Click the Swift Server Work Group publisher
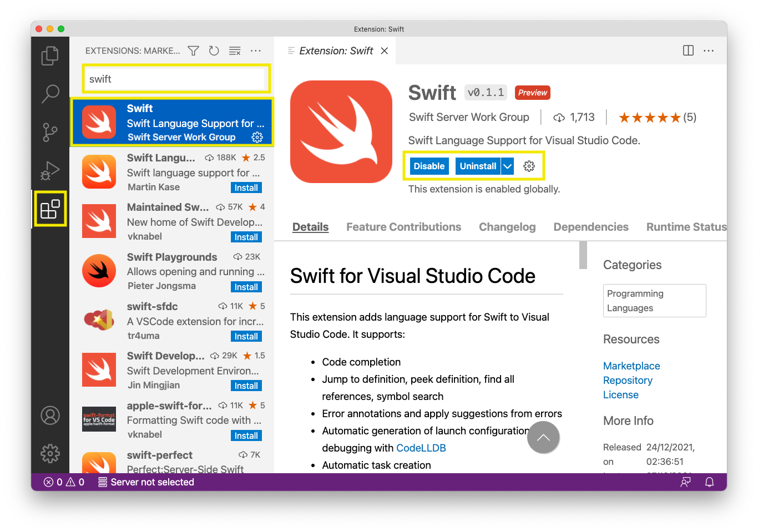The image size is (758, 532). point(469,117)
